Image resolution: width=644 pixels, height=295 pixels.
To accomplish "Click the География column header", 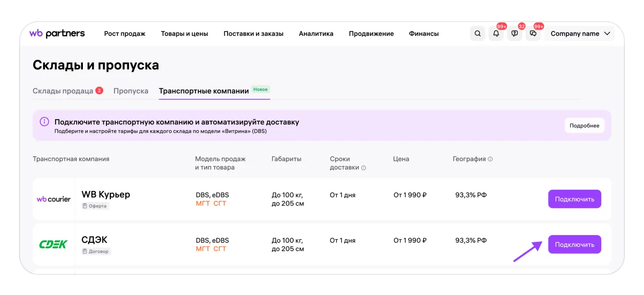I will click(469, 159).
